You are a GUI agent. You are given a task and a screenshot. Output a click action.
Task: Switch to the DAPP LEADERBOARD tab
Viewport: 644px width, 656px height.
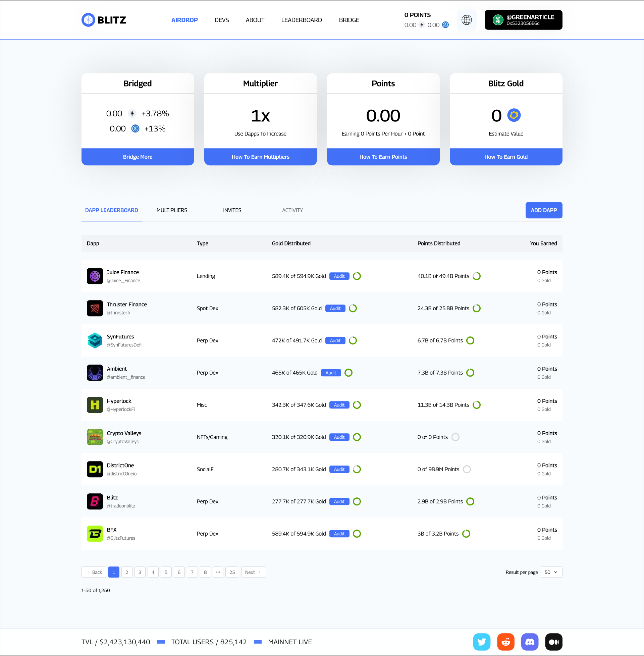112,210
